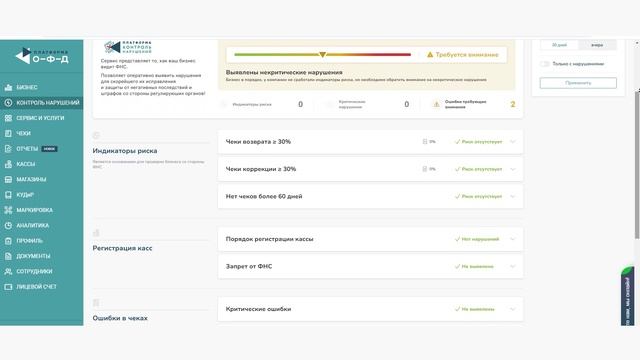Expand the Чеки возврата ≥ 30% row

513,142
